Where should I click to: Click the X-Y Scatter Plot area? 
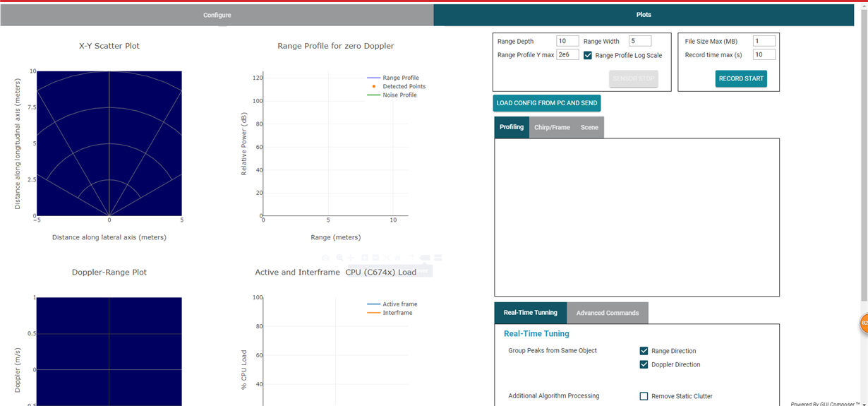pos(109,143)
